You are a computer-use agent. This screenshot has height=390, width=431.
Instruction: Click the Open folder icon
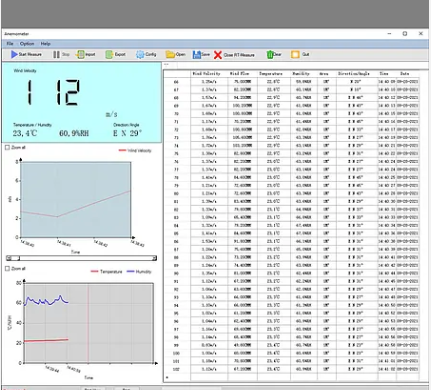point(170,54)
